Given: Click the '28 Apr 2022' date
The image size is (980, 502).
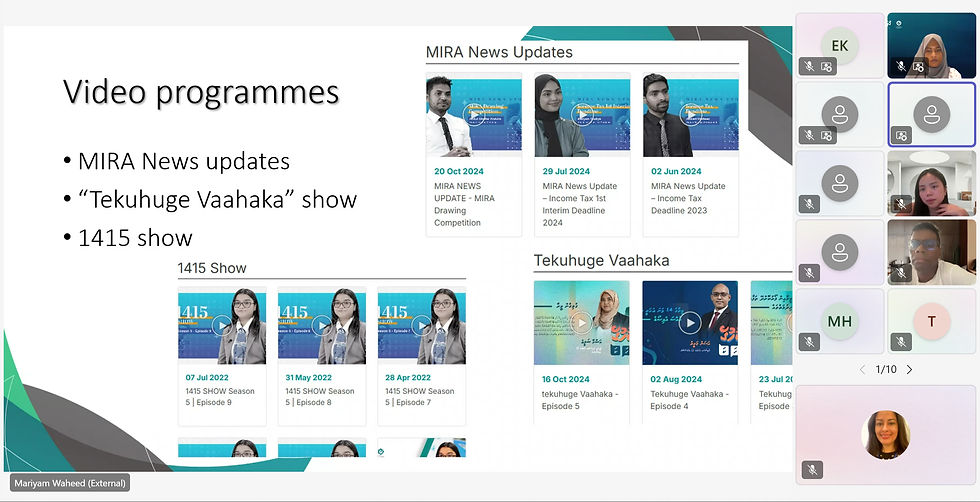Looking at the screenshot, I should [x=408, y=378].
